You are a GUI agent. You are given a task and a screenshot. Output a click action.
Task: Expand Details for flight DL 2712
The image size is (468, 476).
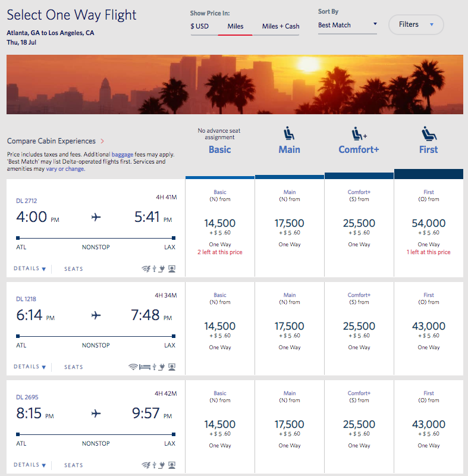click(x=30, y=269)
